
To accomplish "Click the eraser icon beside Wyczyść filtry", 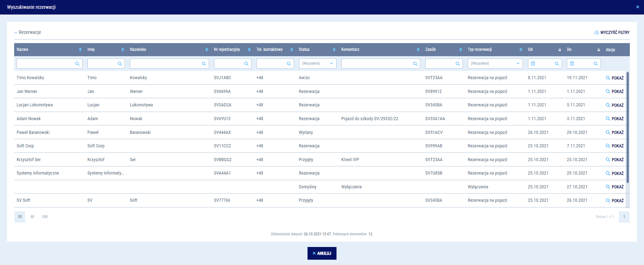I will point(596,33).
